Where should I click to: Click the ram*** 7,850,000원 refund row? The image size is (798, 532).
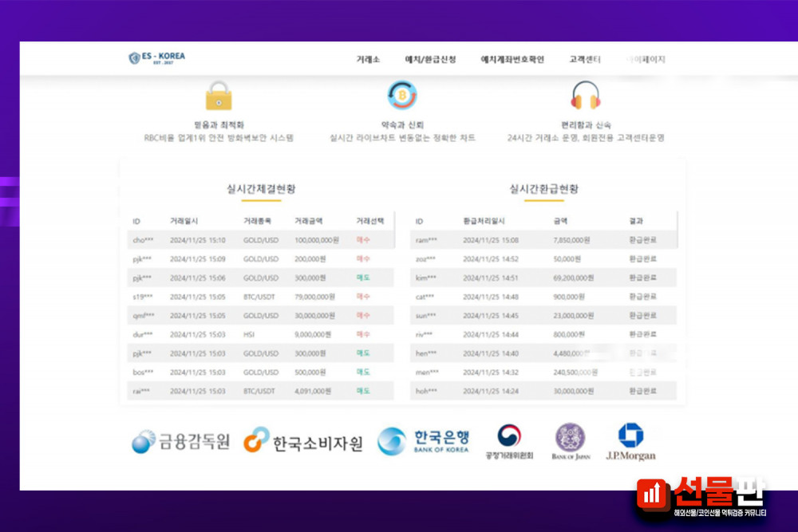543,240
